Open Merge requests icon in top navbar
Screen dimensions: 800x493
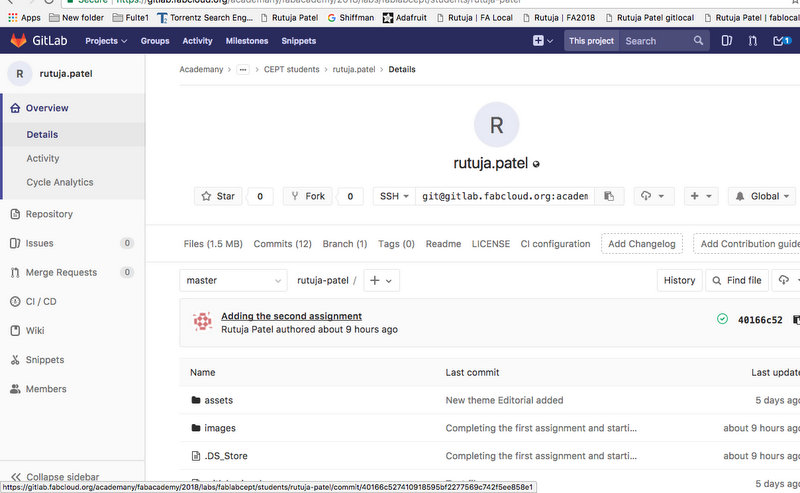click(753, 40)
